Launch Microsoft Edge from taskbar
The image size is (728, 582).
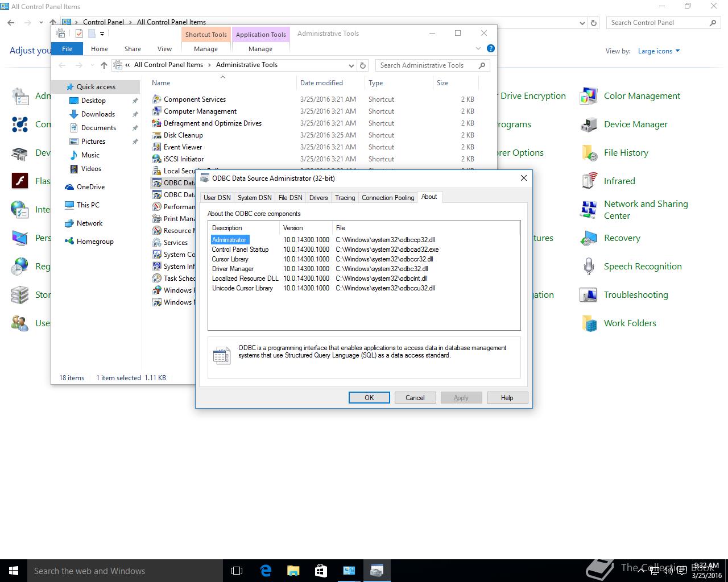[266, 571]
